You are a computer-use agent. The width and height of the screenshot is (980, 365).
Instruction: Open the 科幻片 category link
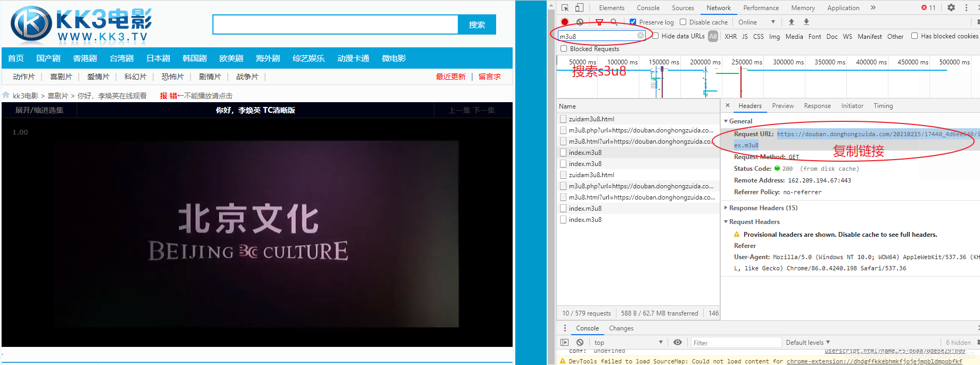click(135, 77)
